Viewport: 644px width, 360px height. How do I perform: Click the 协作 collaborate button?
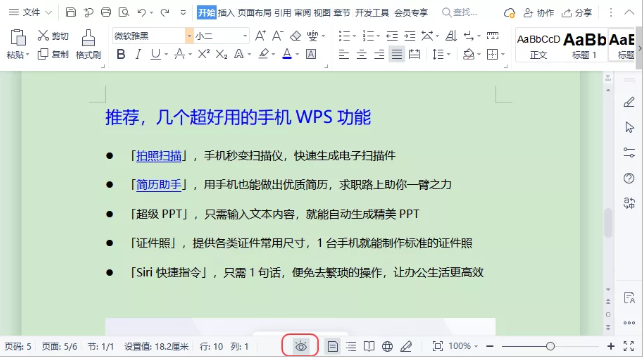click(x=539, y=13)
